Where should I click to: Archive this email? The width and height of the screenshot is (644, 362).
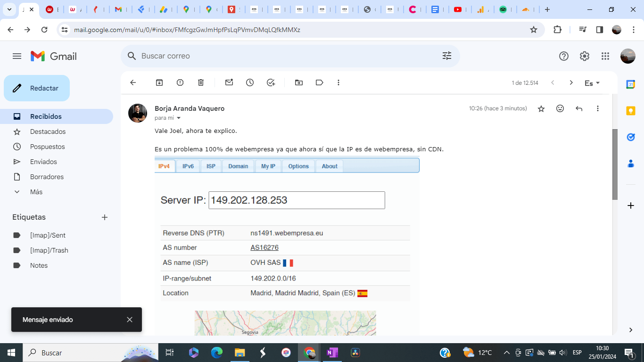(x=159, y=82)
